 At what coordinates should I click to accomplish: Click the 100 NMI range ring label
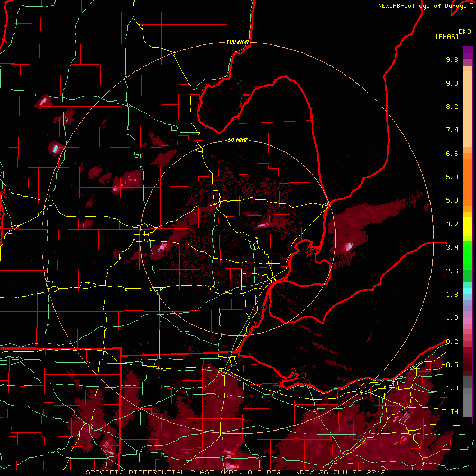237,42
